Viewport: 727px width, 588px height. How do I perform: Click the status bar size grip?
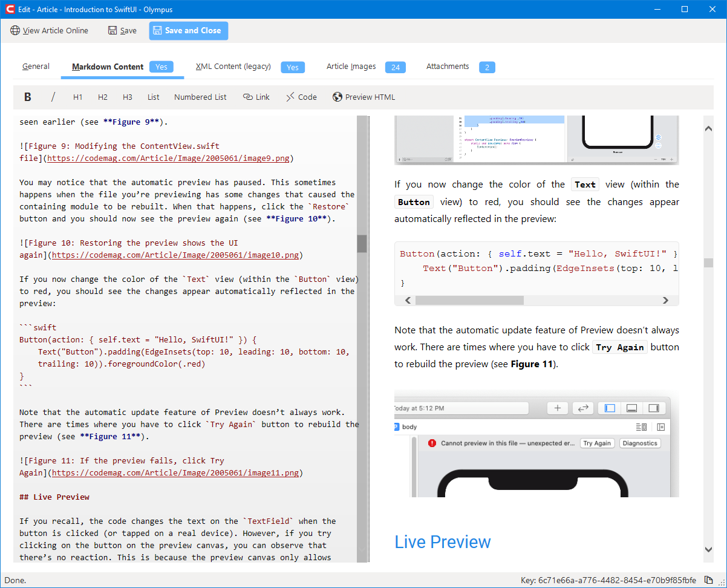[x=722, y=583]
